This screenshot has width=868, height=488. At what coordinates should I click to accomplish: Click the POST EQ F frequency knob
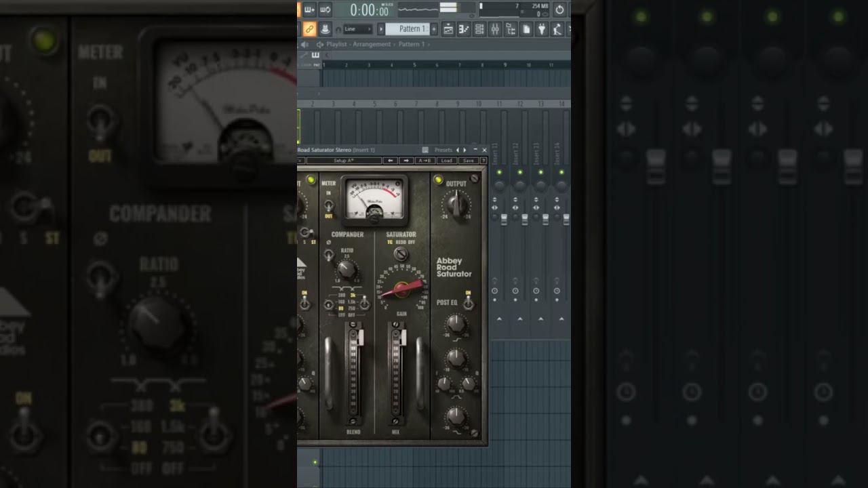[444, 384]
